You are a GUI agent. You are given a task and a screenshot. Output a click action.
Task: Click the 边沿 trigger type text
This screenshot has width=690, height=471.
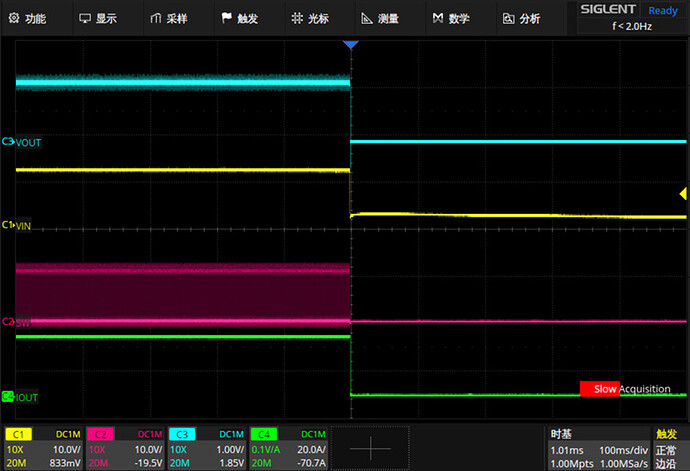coord(665,464)
